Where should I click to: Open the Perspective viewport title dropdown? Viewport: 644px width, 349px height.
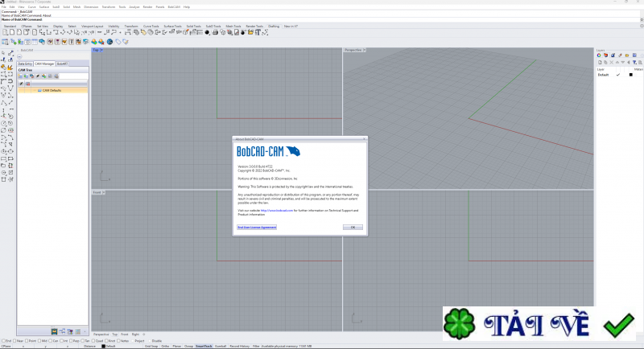pos(354,50)
